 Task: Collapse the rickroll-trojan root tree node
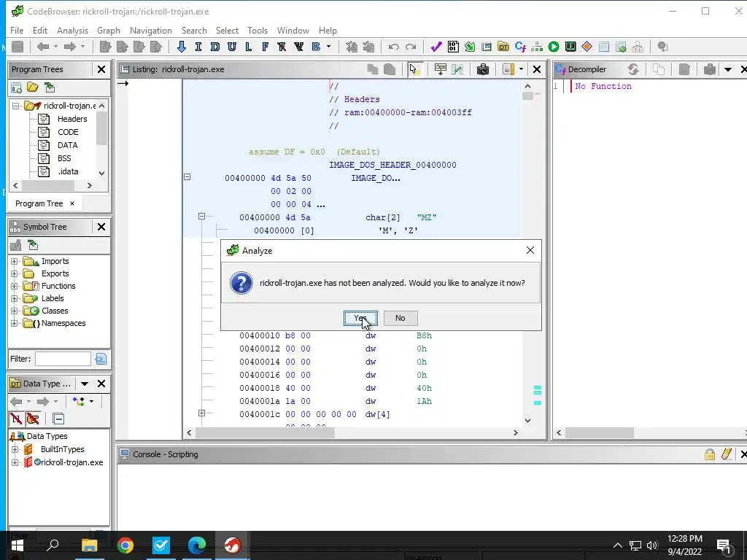pos(16,106)
